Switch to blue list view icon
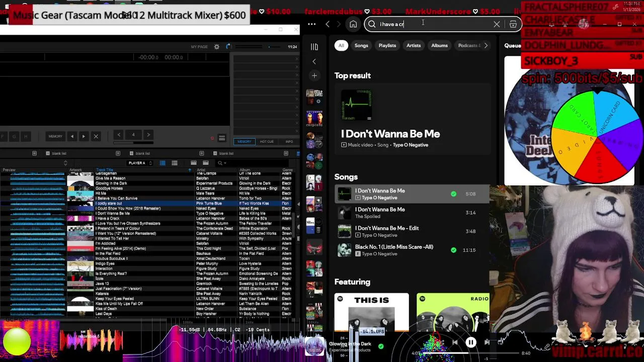This screenshot has width=644, height=362. 163,163
